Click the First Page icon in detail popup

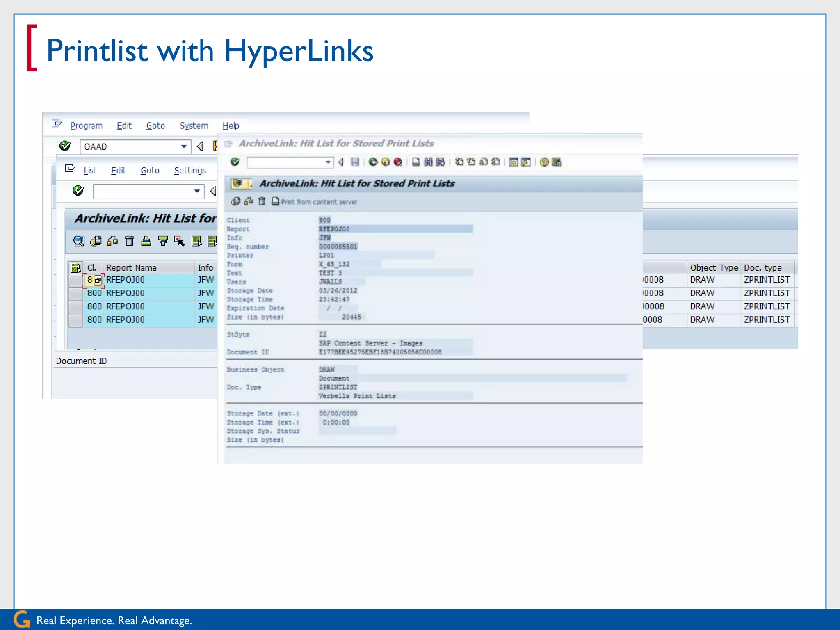tap(459, 162)
